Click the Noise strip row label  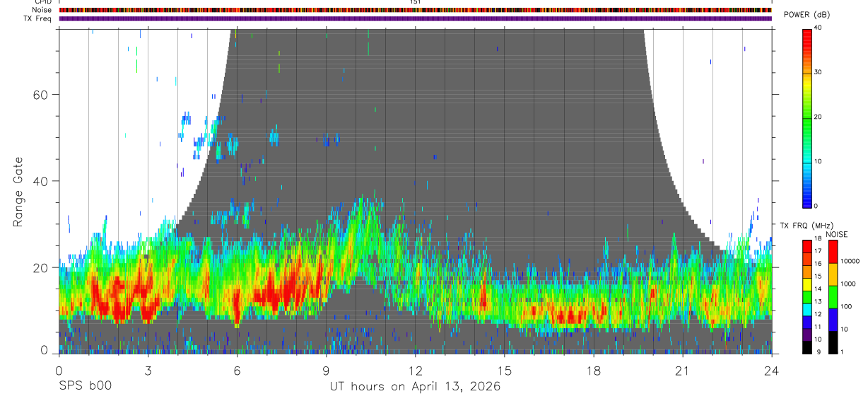point(42,10)
